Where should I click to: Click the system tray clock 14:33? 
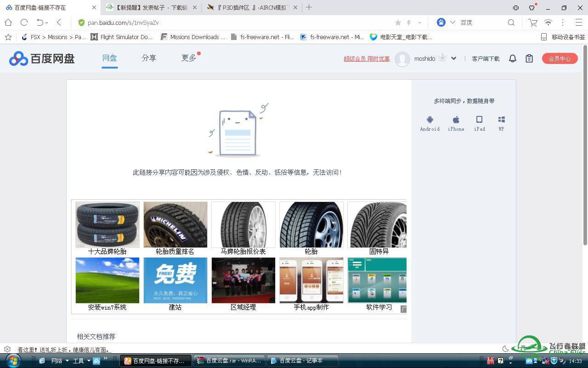(x=576, y=361)
